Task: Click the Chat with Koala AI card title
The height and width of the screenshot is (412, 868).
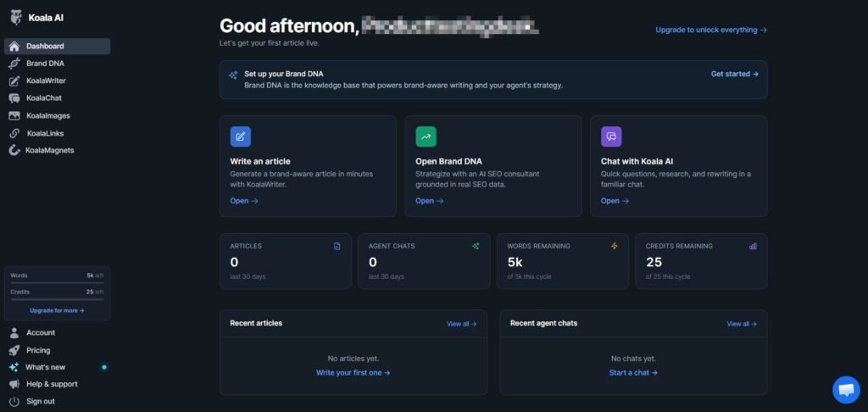Action: pyautogui.click(x=637, y=162)
